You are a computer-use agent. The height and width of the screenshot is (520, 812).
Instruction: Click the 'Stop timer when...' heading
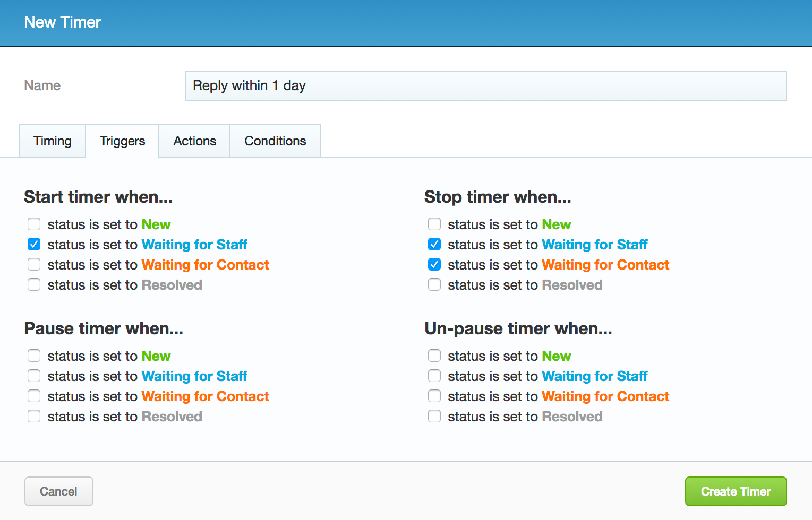coord(498,197)
